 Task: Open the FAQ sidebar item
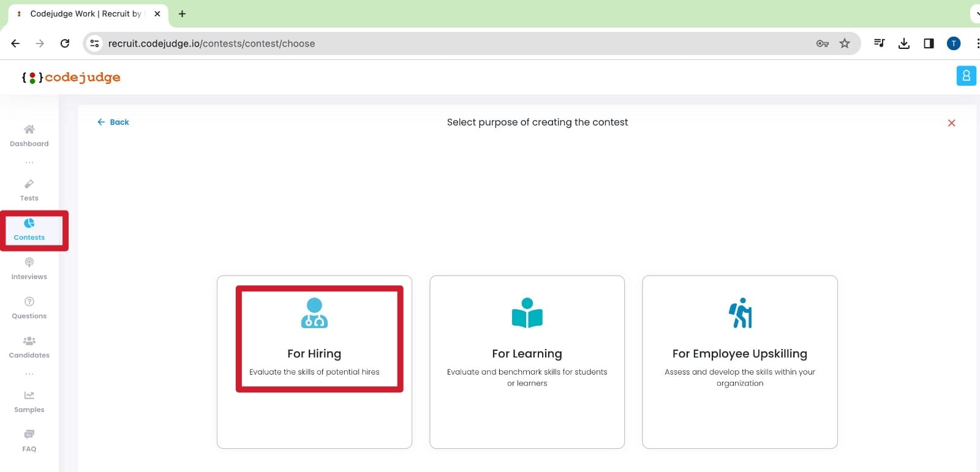(x=29, y=441)
